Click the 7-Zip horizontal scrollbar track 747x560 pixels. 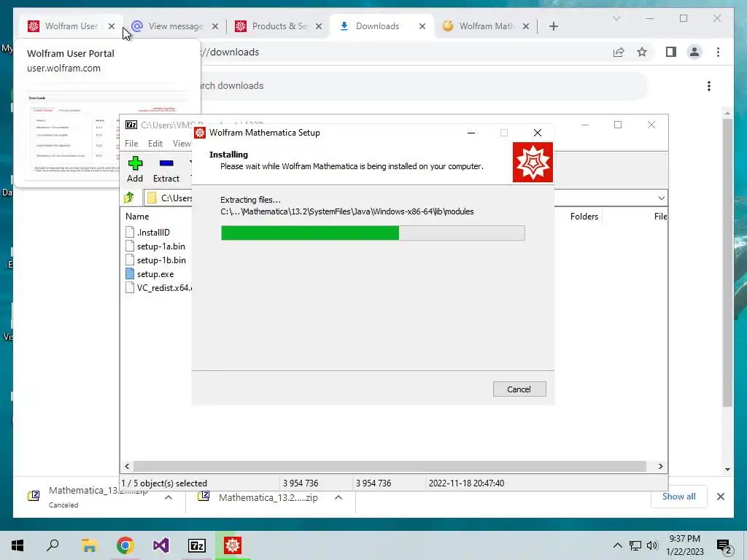click(x=390, y=466)
